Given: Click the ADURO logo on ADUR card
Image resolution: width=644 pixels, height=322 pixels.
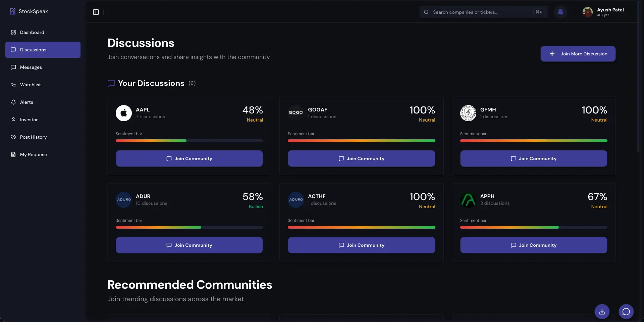Looking at the screenshot, I should coord(124,200).
